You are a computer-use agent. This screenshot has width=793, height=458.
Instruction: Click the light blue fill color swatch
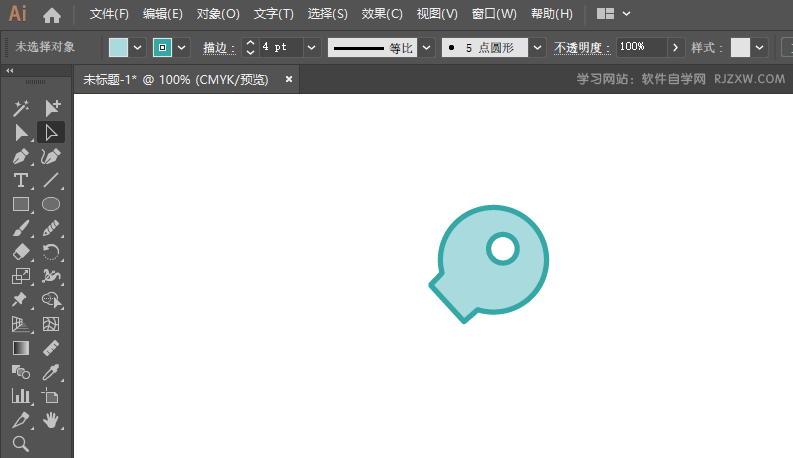(118, 48)
